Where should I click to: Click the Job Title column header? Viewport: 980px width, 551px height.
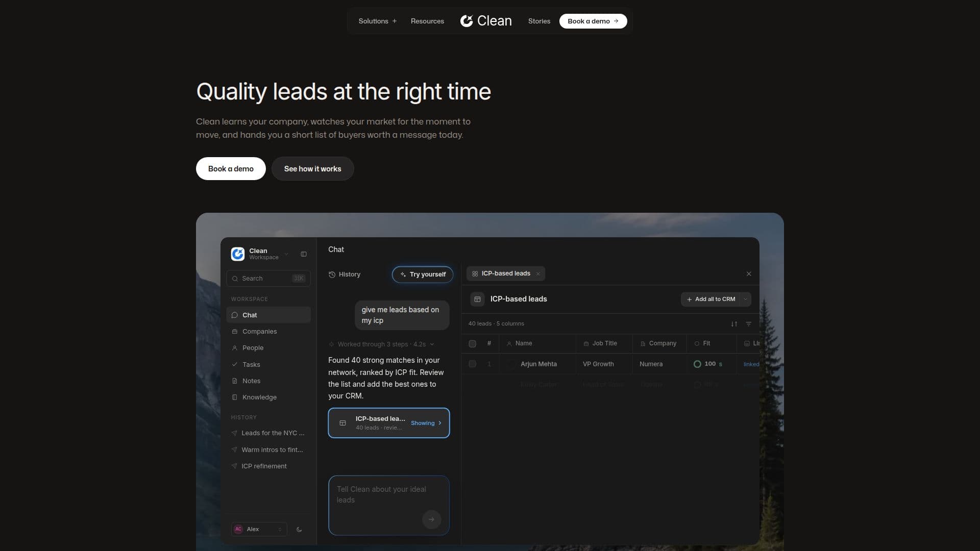pyautogui.click(x=604, y=344)
